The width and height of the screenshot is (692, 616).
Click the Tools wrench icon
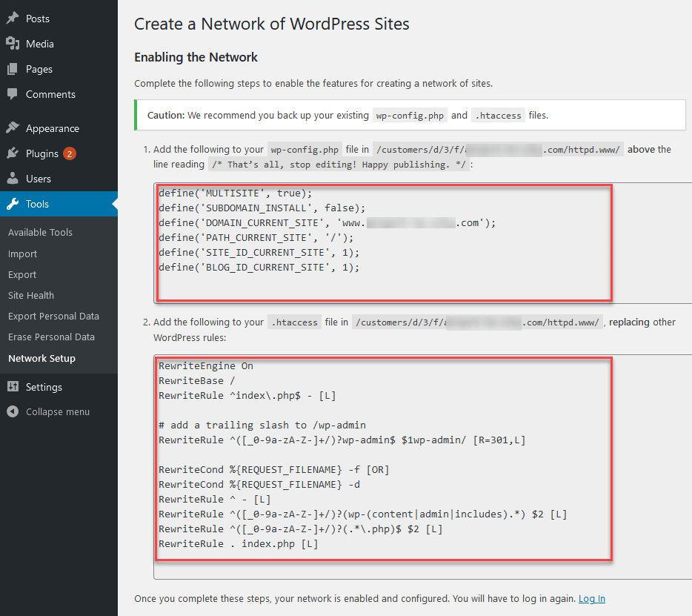[x=13, y=204]
